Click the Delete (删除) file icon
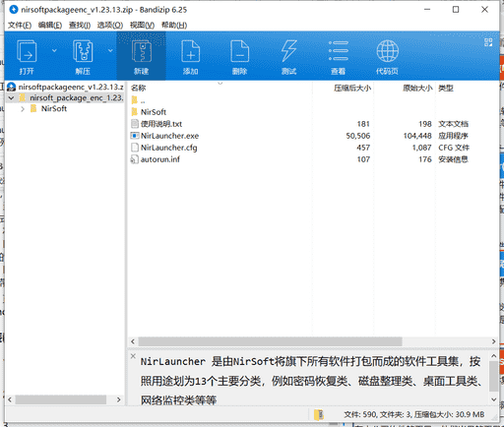This screenshot has height=427, width=504. pos(240,51)
